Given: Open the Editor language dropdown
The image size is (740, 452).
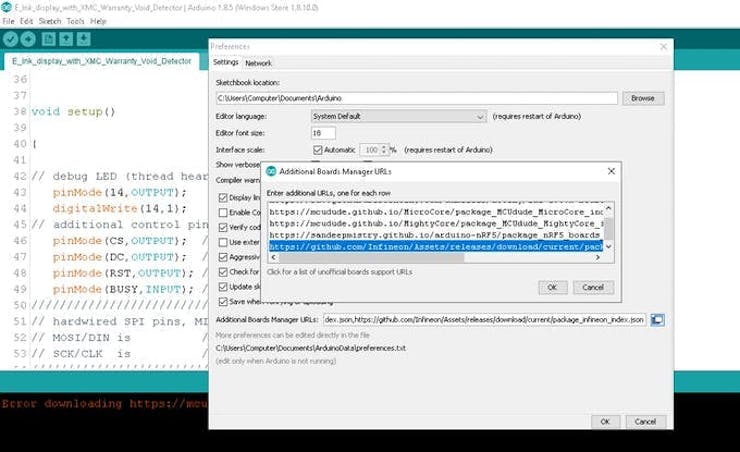Looking at the screenshot, I should (399, 116).
